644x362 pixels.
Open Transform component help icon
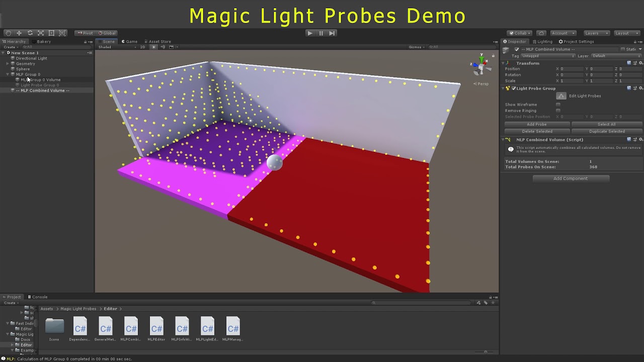(629, 63)
